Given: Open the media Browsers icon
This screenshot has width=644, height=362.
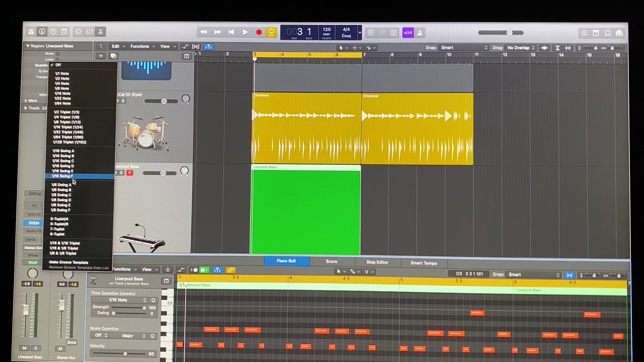Looking at the screenshot, I should [619, 33].
